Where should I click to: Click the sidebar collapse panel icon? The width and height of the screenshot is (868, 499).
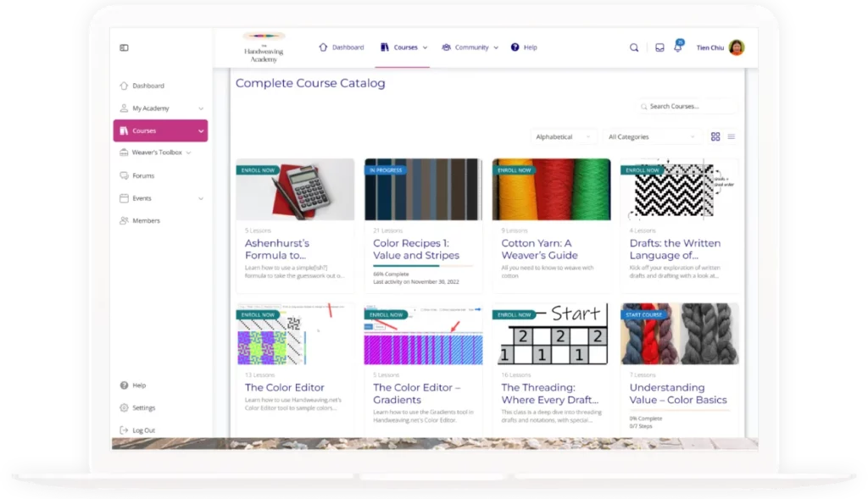click(124, 47)
